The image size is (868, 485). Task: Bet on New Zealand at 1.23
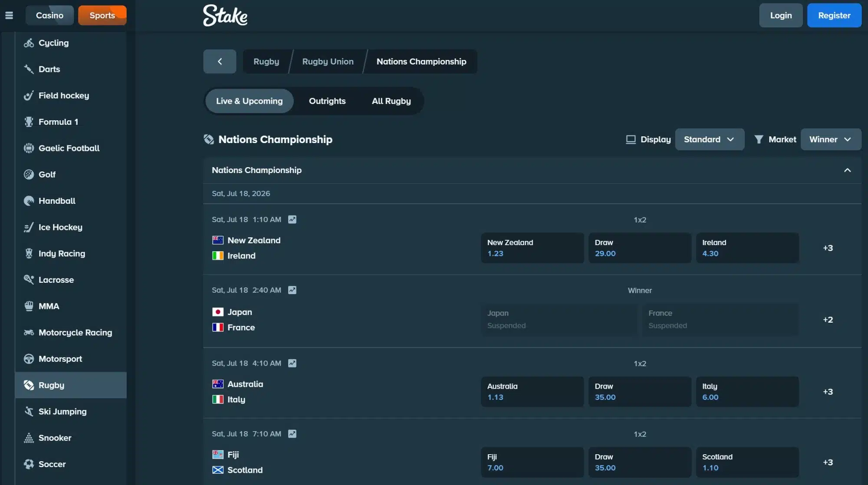coord(532,248)
